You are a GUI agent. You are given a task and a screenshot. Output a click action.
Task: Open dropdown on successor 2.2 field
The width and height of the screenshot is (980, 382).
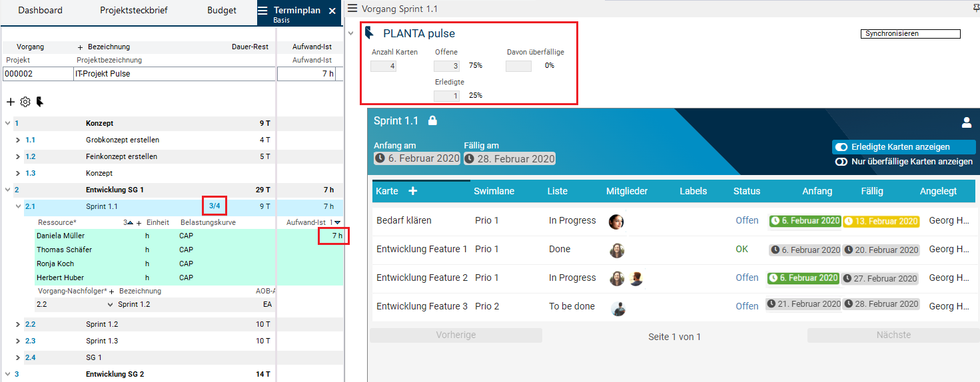coord(111,305)
